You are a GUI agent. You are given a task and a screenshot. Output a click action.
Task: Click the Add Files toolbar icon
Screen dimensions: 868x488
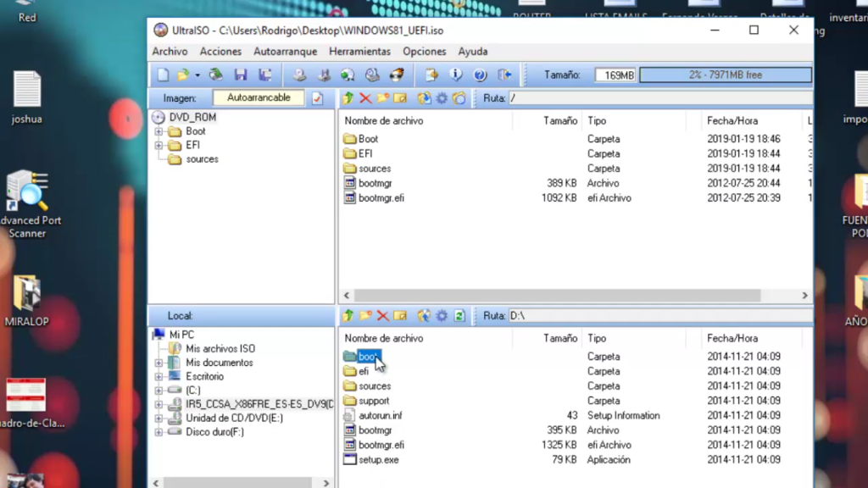(x=431, y=75)
